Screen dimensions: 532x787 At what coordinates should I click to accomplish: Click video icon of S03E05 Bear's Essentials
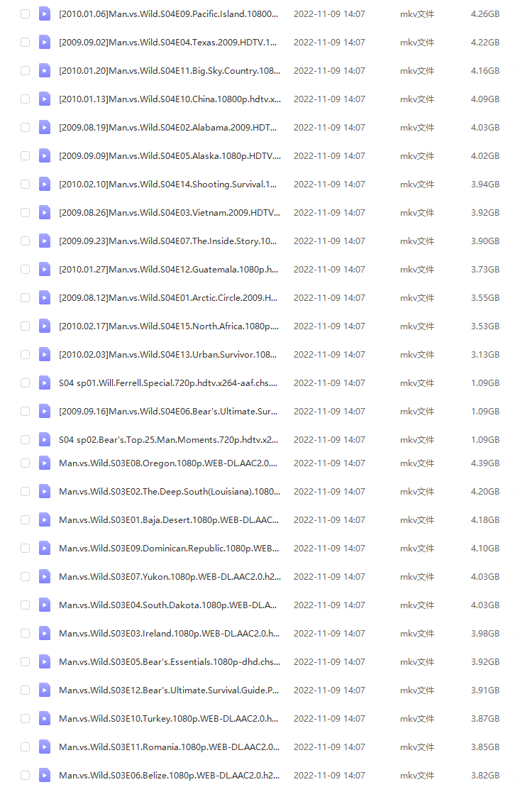pos(45,661)
